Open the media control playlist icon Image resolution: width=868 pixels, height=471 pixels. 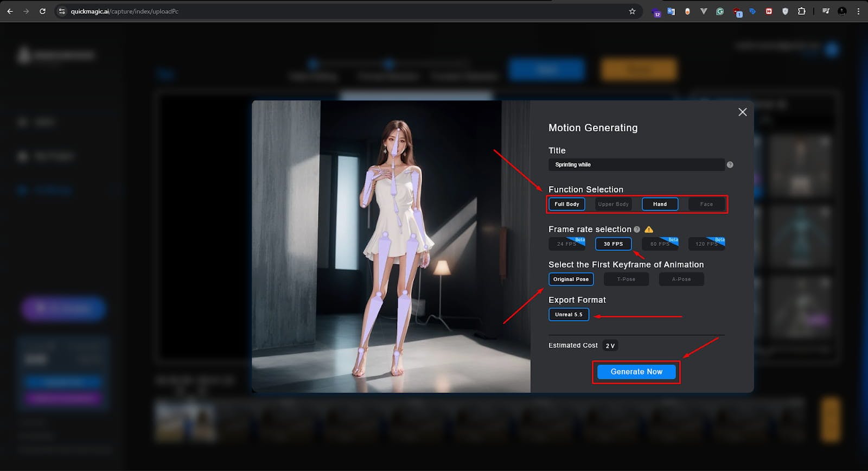click(826, 11)
